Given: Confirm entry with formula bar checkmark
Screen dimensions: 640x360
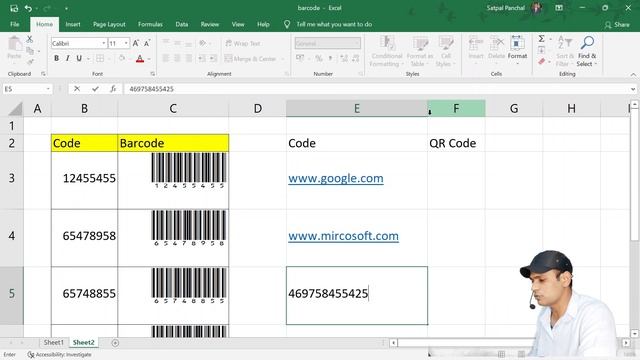Looking at the screenshot, I should click(x=95, y=89).
